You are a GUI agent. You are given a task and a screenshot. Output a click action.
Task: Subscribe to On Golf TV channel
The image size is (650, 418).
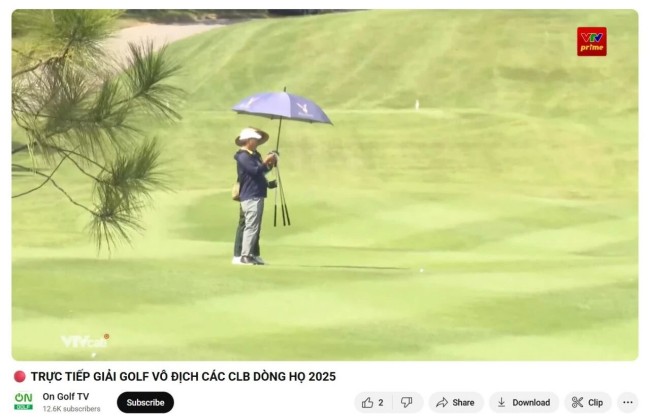point(145,402)
